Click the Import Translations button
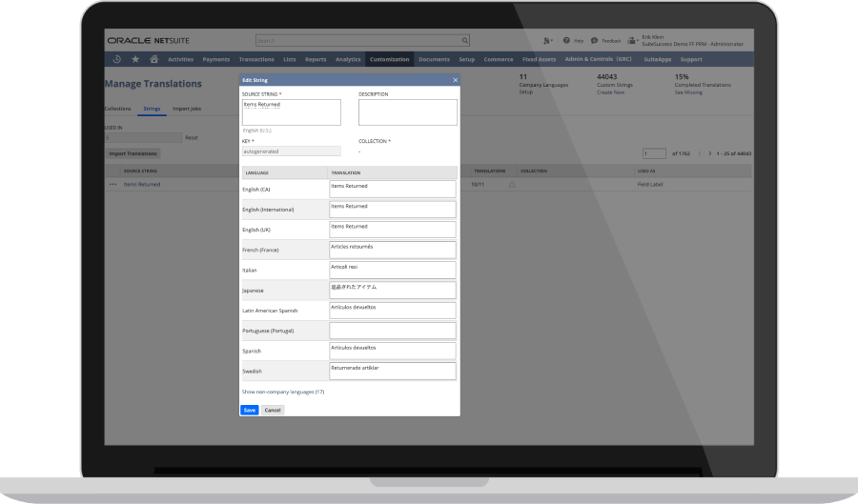The image size is (858, 504). (133, 153)
